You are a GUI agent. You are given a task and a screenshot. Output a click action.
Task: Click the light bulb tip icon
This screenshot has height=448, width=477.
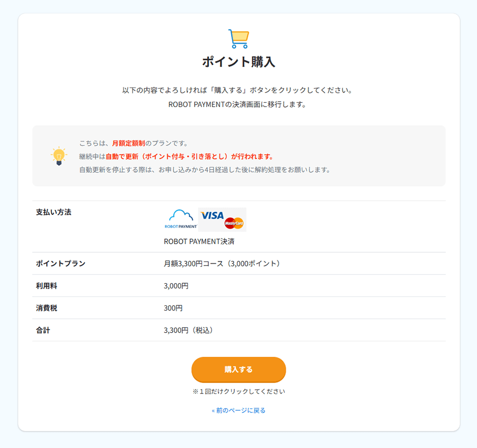pyautogui.click(x=59, y=156)
